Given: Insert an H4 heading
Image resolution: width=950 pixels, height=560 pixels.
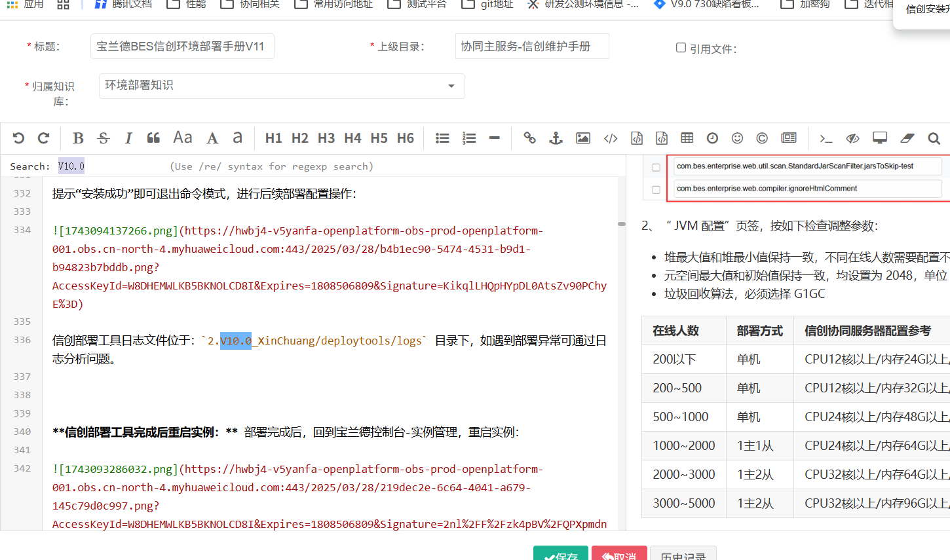Looking at the screenshot, I should coord(352,138).
